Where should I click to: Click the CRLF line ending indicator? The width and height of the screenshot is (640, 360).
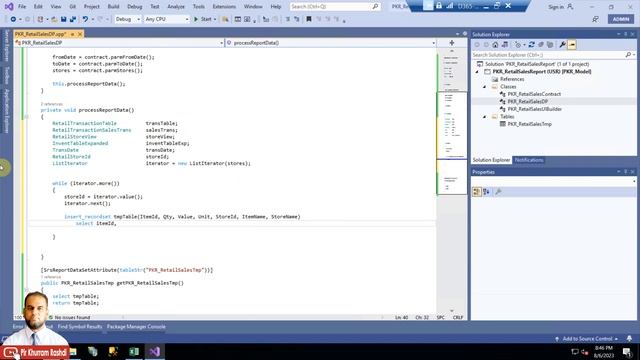point(458,317)
